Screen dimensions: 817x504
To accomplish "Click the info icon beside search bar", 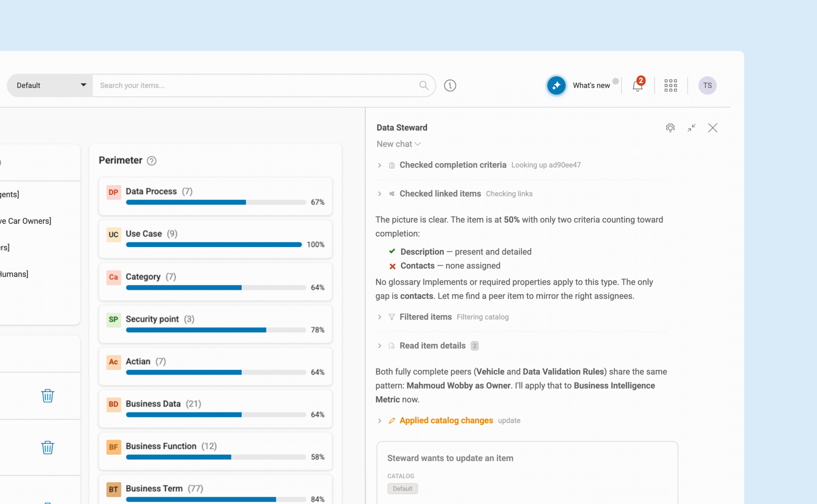I will pos(450,86).
